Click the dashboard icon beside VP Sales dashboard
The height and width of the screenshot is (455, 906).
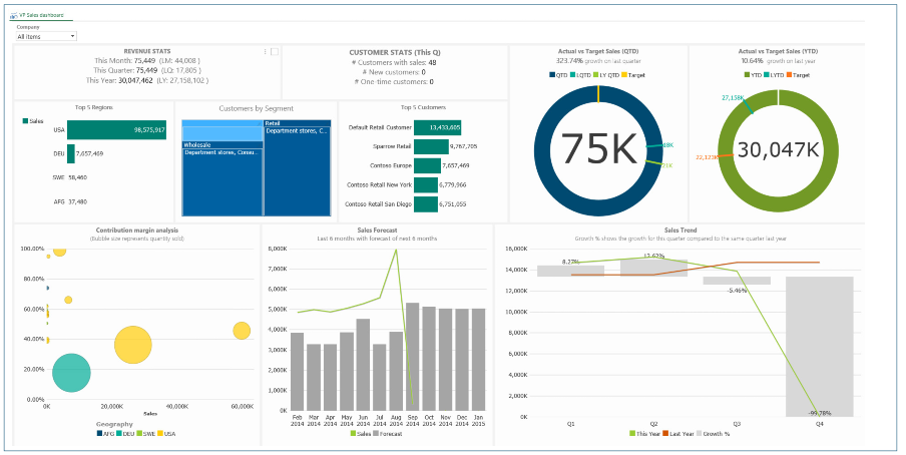coord(11,17)
